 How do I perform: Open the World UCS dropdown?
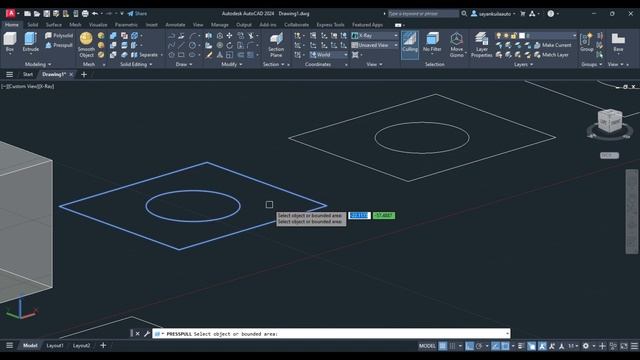pyautogui.click(x=329, y=55)
